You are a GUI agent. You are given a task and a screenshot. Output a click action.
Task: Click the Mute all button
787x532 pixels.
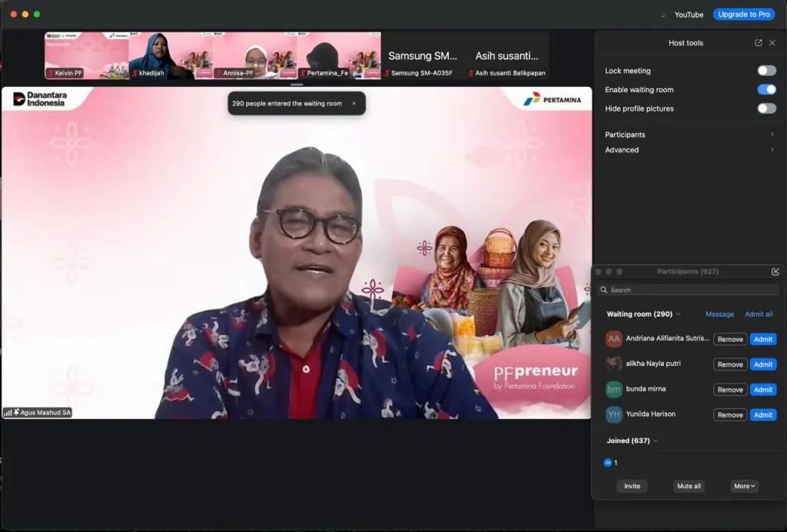(x=689, y=486)
